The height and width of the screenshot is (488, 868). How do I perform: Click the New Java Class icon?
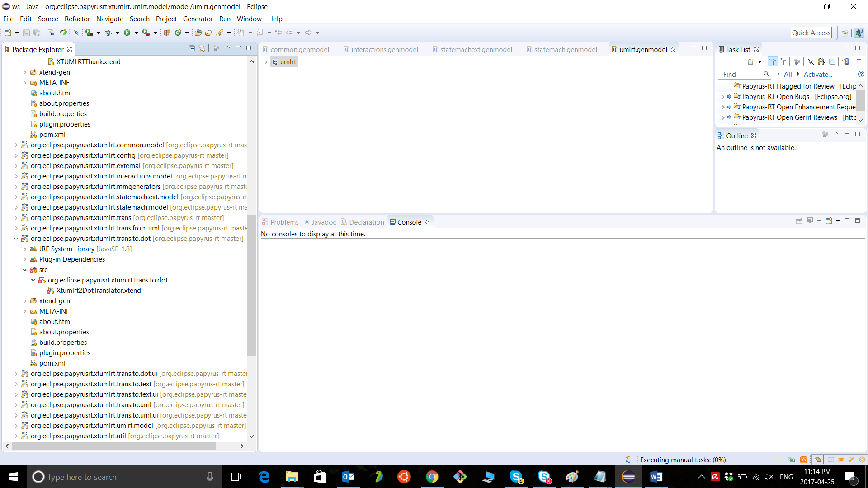click(x=178, y=33)
